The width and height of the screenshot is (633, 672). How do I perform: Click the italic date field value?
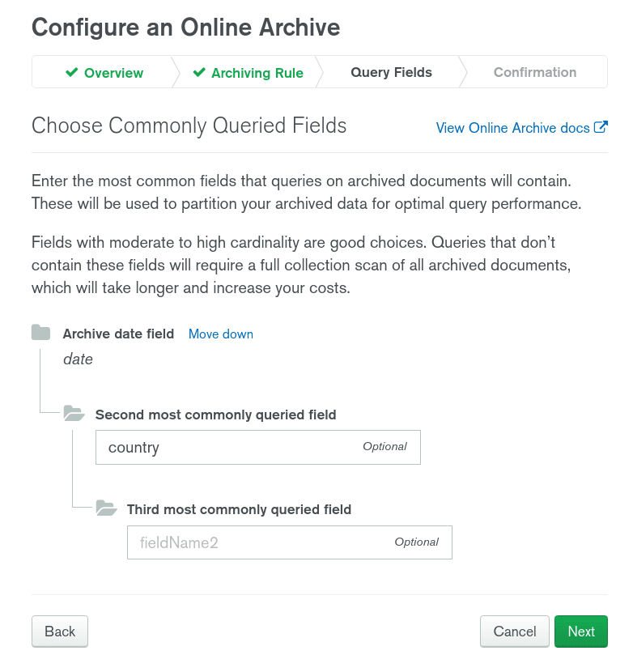[78, 359]
